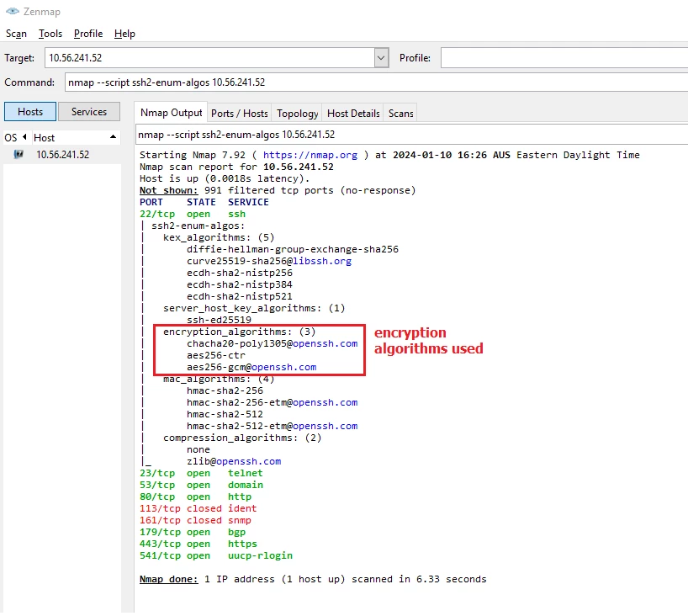Click openssh.com link after hmac-sha2-256-etm

click(x=325, y=402)
